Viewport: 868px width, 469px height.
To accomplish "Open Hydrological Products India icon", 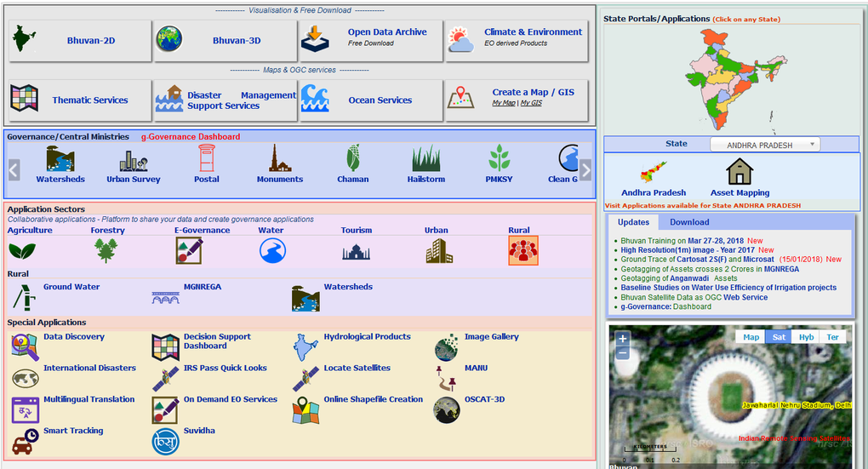I will coord(306,347).
